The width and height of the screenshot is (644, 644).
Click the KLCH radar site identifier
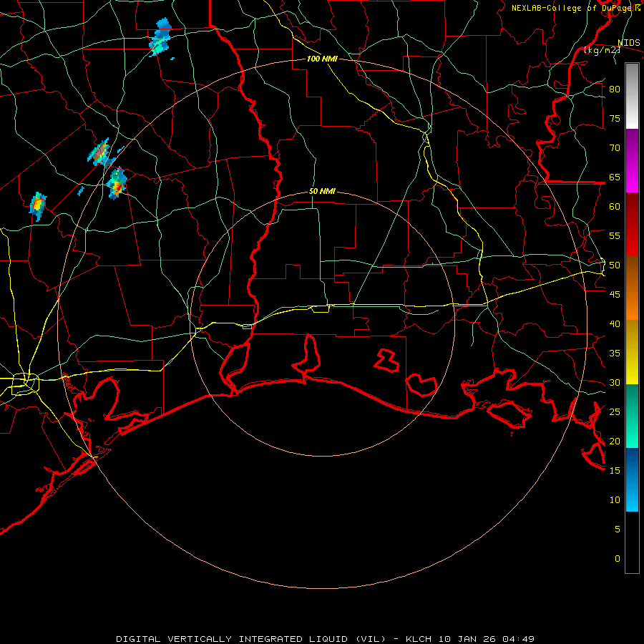click(x=419, y=639)
